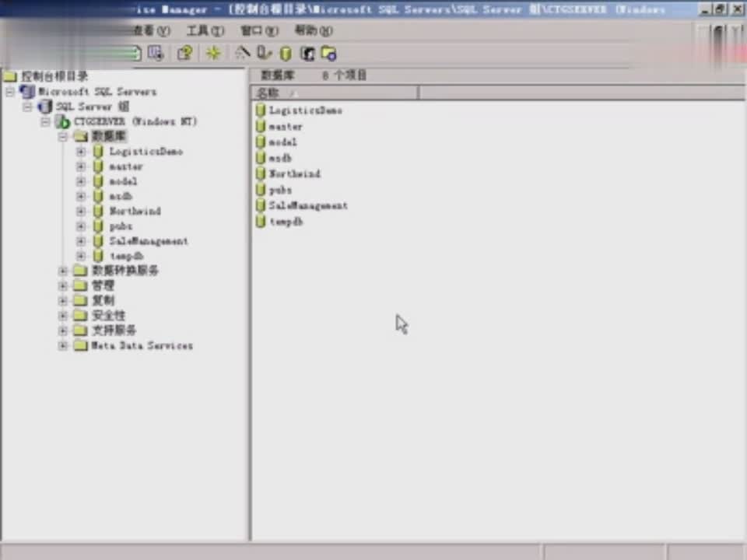Expand the LogisticsDemo database in tree
Viewport: 747px width, 560px height.
point(81,152)
